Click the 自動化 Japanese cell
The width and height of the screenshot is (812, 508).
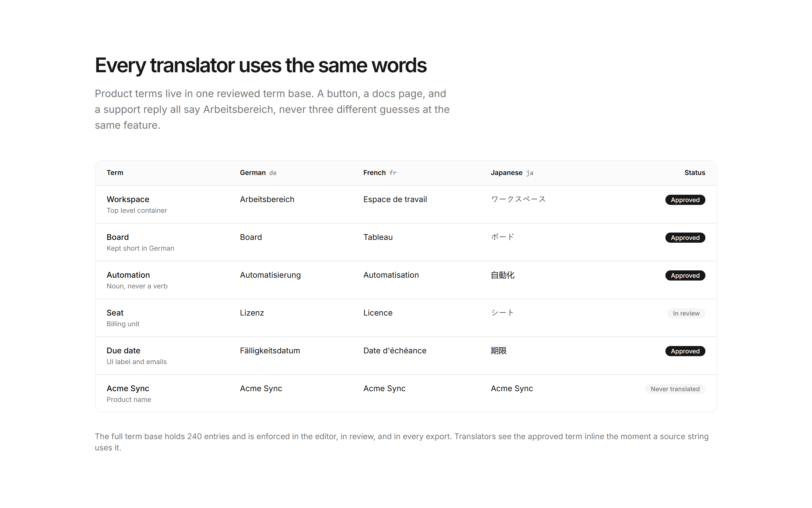tap(502, 275)
